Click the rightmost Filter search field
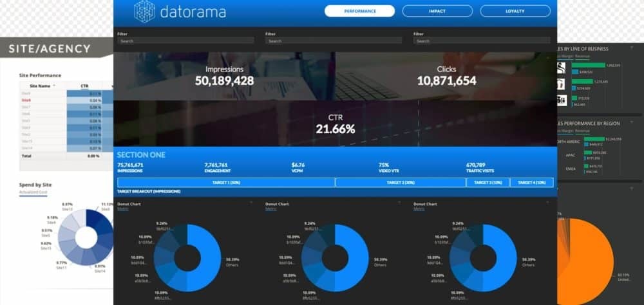 [x=483, y=41]
